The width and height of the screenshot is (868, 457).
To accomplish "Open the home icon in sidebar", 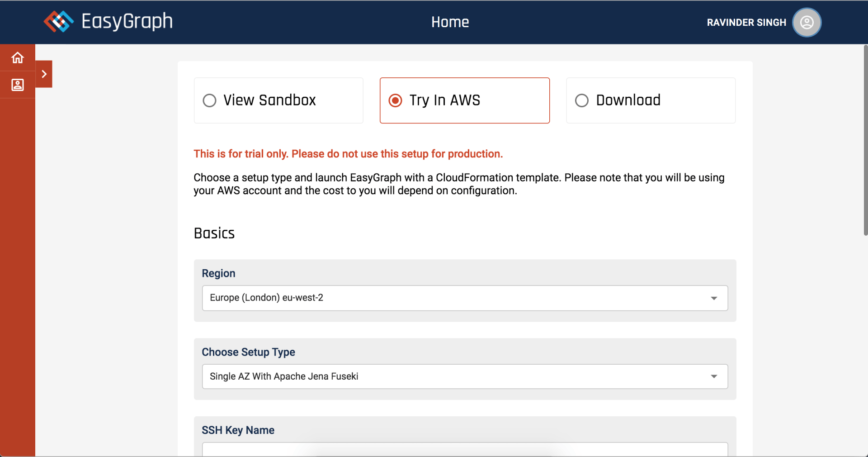I will click(18, 58).
